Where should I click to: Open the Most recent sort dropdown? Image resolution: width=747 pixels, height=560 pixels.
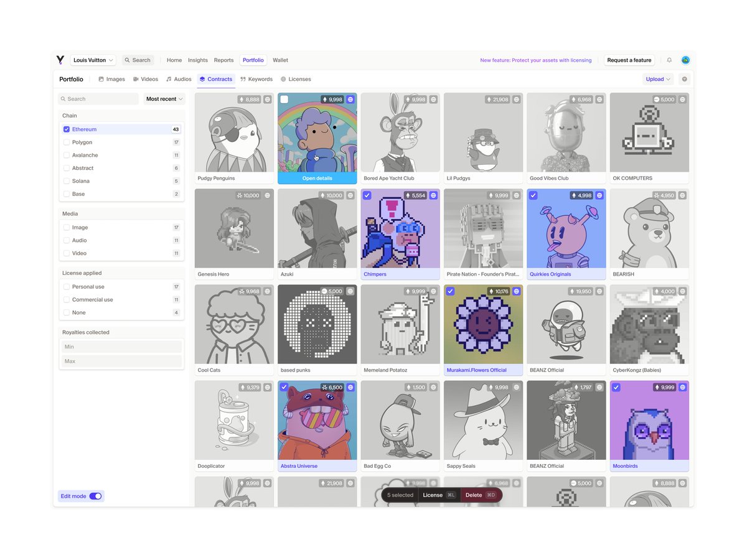coord(164,99)
